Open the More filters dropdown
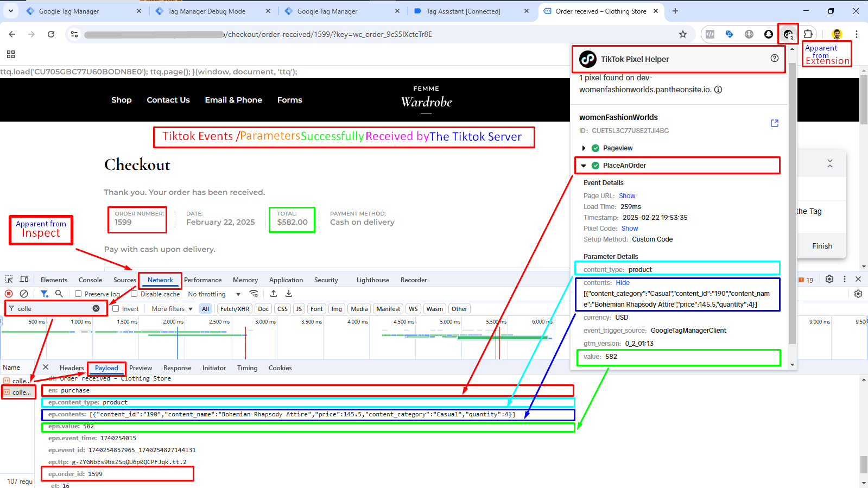This screenshot has width=868, height=488. (x=172, y=309)
